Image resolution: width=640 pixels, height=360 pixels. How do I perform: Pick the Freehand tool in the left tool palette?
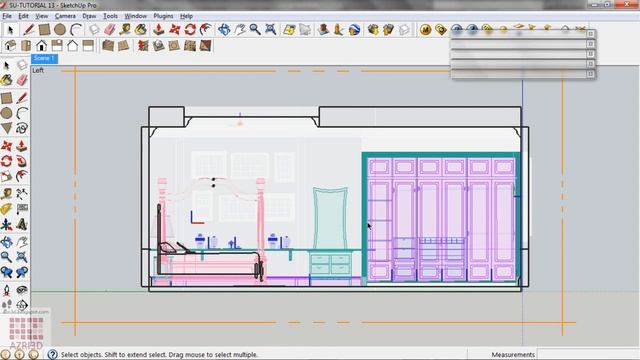[x=22, y=129]
